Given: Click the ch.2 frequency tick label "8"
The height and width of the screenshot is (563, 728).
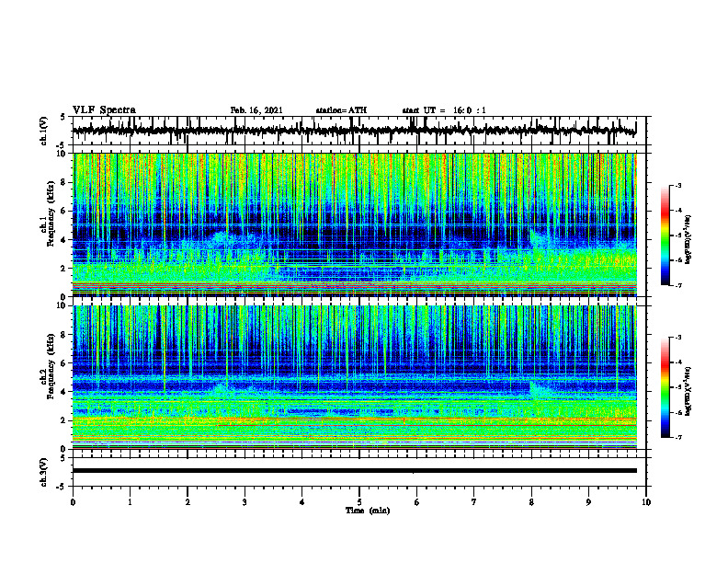Looking at the screenshot, I should 63,335.
